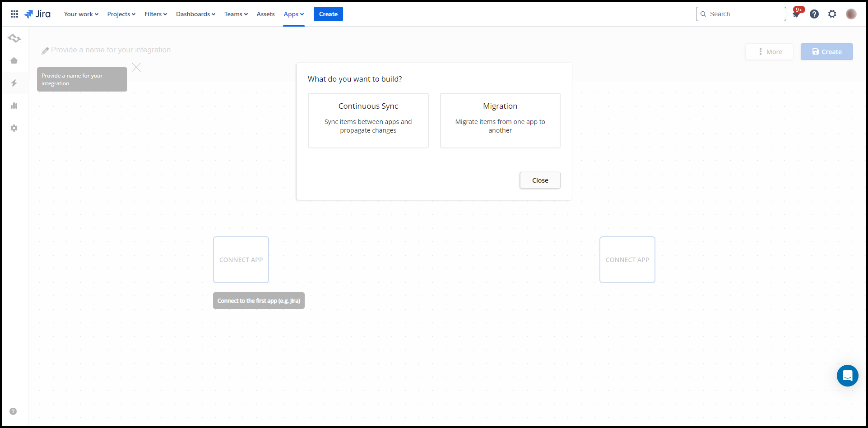Expand the Dashboards dropdown

195,14
